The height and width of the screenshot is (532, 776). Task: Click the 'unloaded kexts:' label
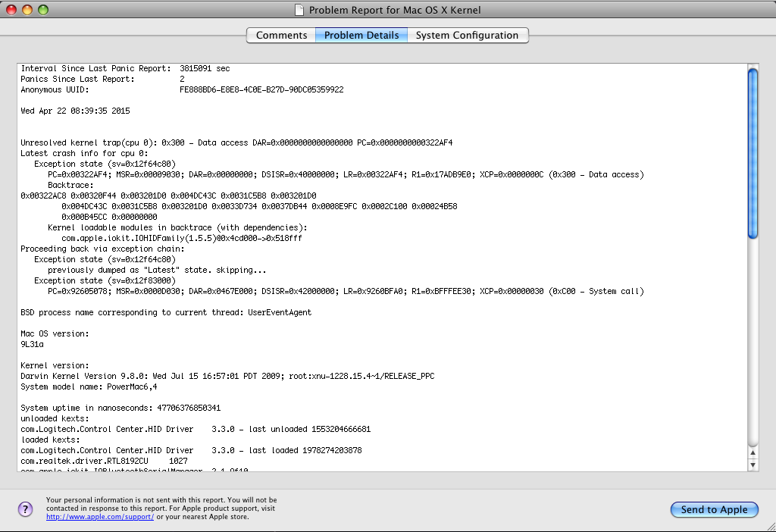55,418
